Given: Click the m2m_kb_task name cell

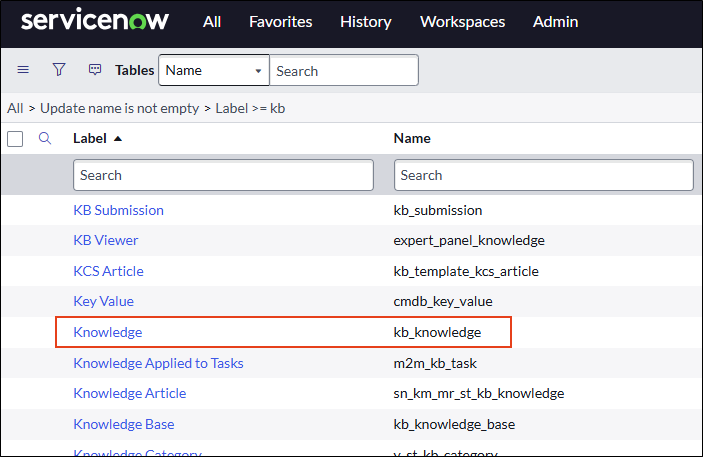Looking at the screenshot, I should (435, 363).
